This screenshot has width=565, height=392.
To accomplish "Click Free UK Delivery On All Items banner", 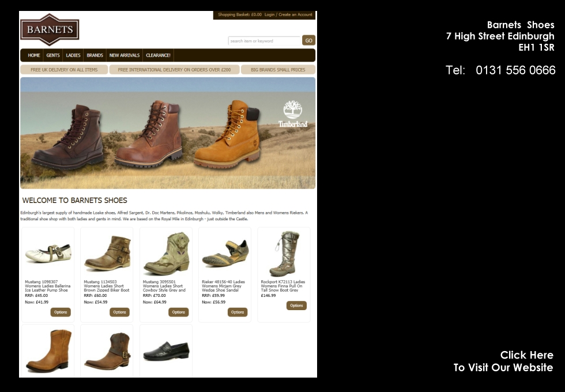I will (64, 70).
